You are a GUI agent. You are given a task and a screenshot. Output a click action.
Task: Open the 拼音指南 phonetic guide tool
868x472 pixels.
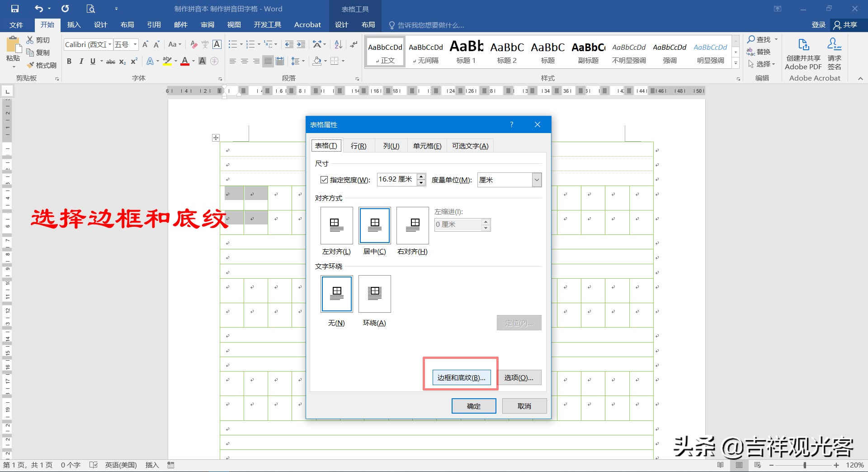tap(205, 44)
